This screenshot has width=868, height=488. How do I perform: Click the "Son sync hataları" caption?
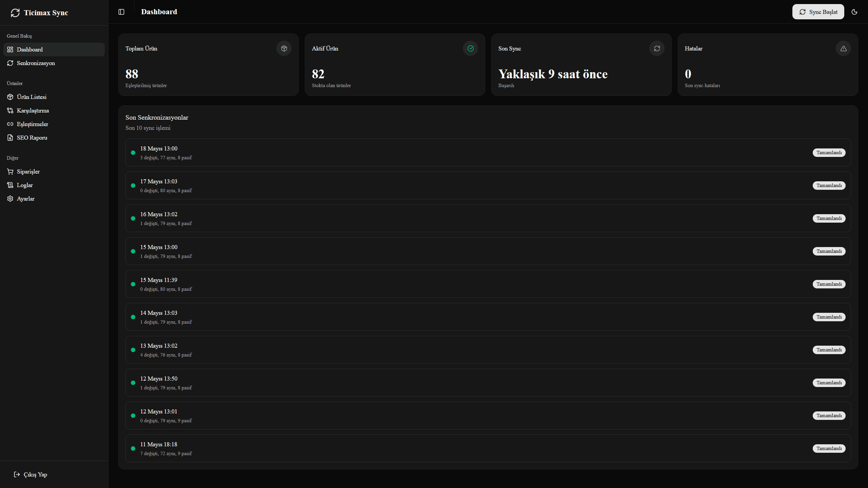click(x=703, y=85)
